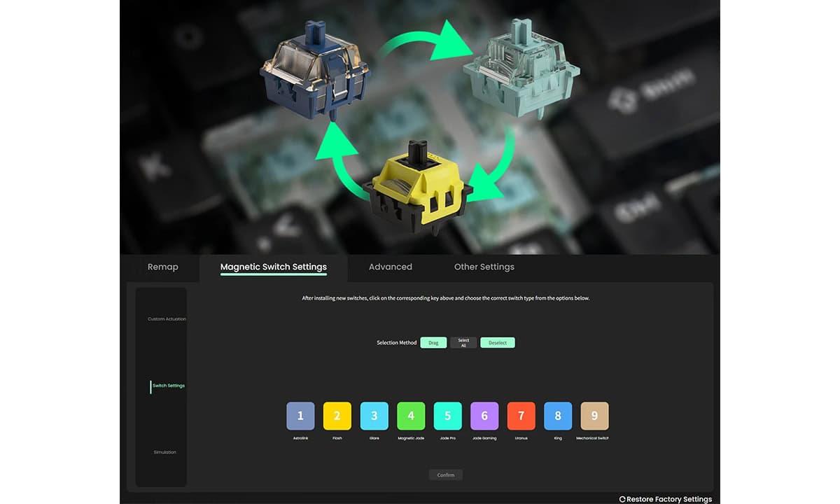The image size is (840, 504).
Task: Click the Deselect button
Action: pyautogui.click(x=498, y=343)
